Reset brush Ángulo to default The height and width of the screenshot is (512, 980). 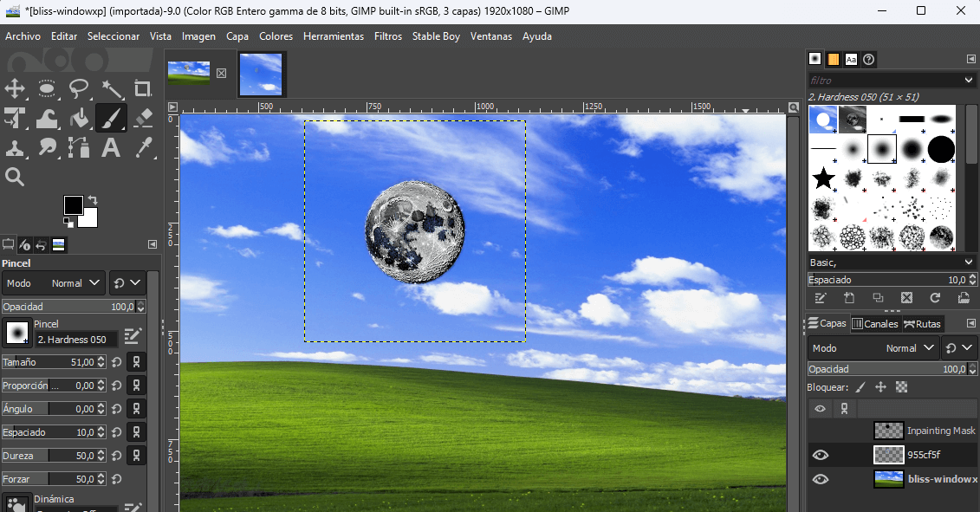click(117, 409)
